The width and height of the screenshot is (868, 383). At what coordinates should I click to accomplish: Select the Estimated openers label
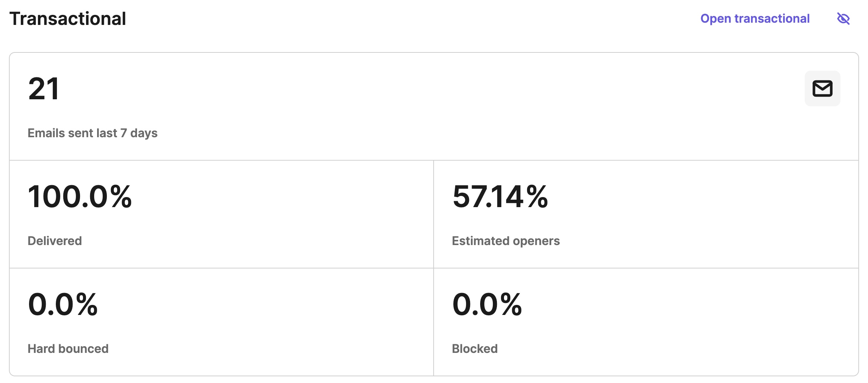tap(506, 241)
